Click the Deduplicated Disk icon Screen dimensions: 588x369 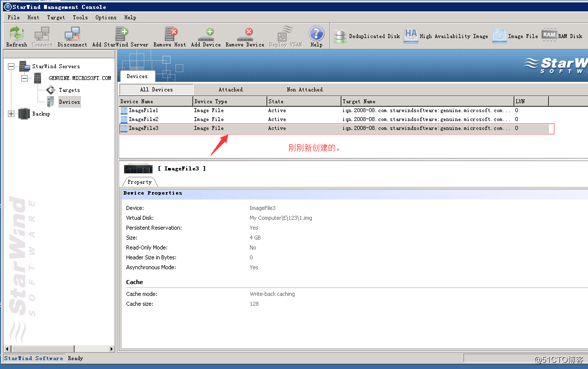coord(340,36)
